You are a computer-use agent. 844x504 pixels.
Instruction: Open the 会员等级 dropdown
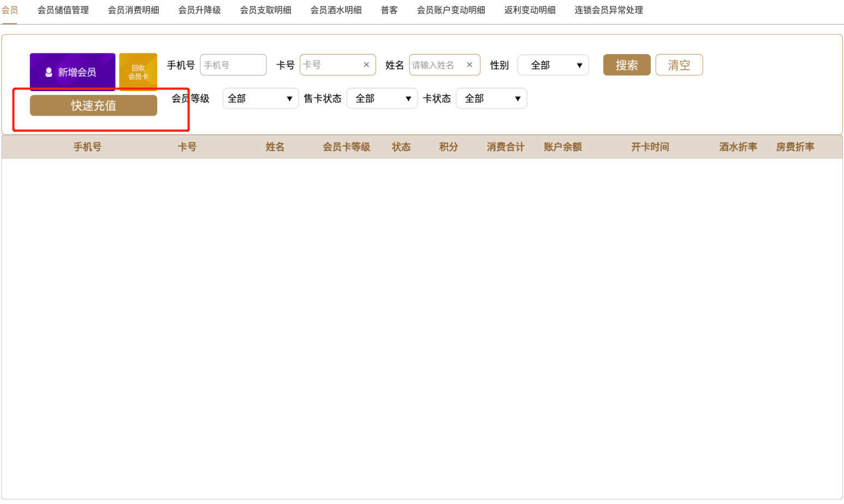coord(260,98)
